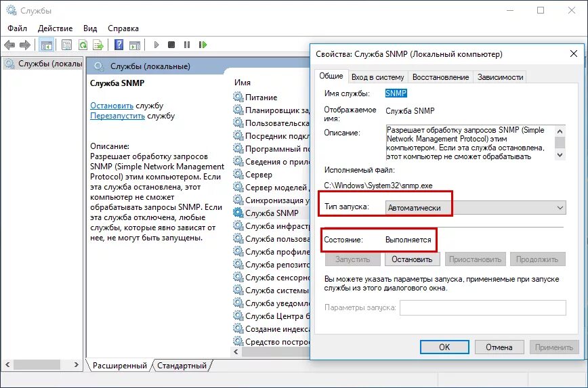Open the Справка menu

click(123, 28)
